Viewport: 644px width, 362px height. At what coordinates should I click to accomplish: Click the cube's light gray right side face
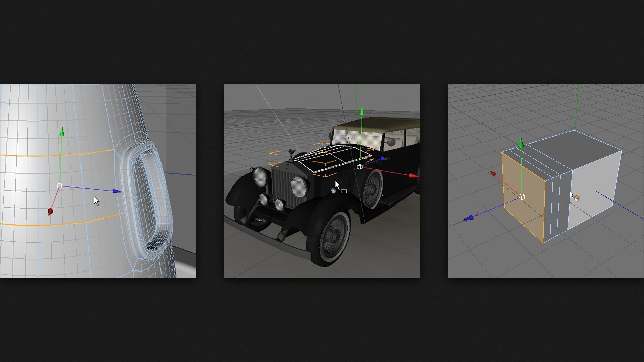pyautogui.click(x=594, y=191)
